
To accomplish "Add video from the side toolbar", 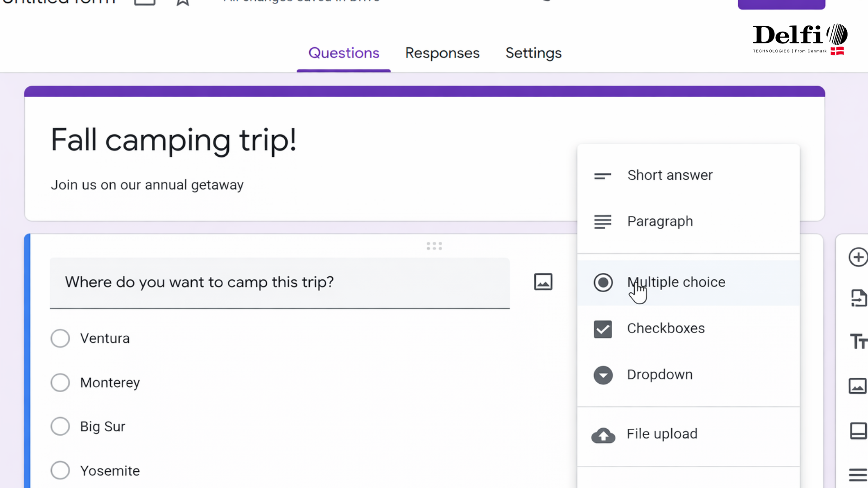I will tap(858, 431).
